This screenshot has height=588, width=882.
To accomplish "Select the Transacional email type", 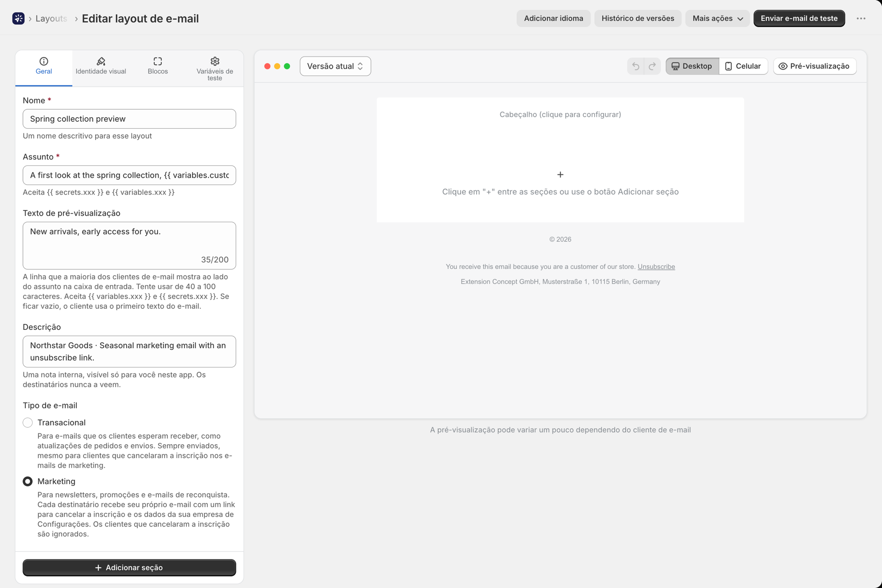I will click(x=28, y=423).
